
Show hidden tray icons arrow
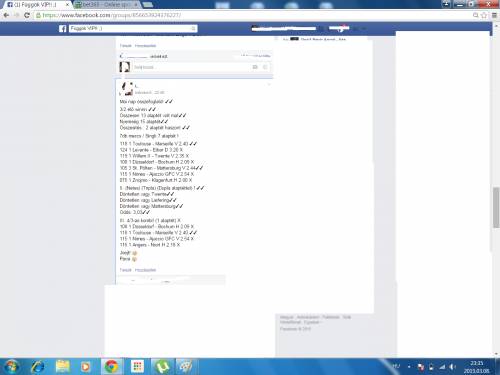[409, 367]
